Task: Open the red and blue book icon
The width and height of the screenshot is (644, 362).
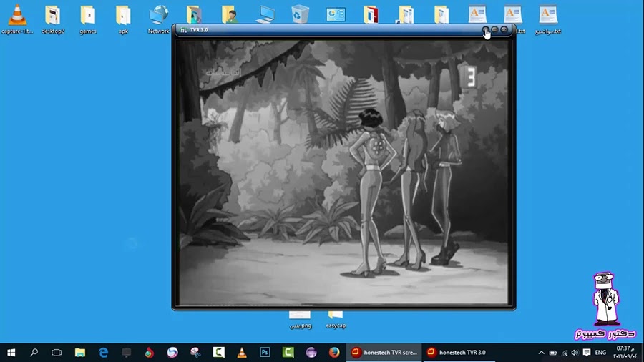Action: (x=371, y=15)
